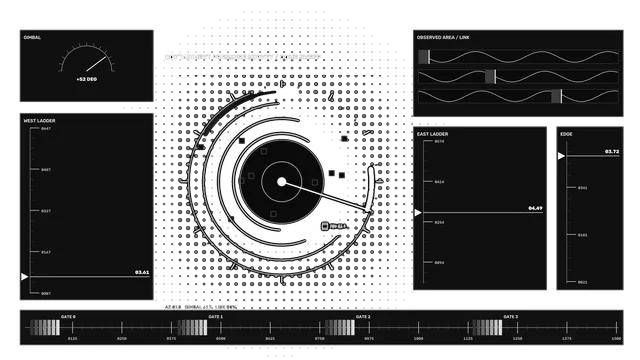Select the GATE 0 label
Image resolution: width=640 pixels, height=360 pixels.
68,317
